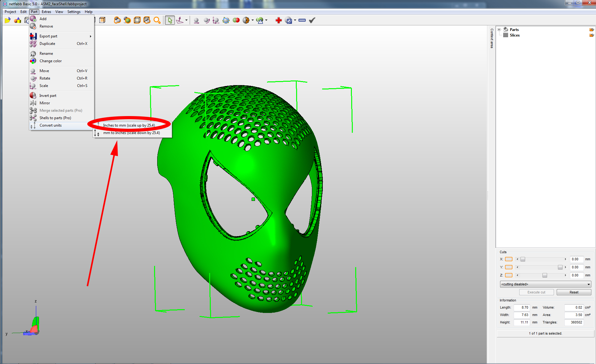Choose Scale in the Part menu
The image size is (596, 364).
click(x=62, y=86)
